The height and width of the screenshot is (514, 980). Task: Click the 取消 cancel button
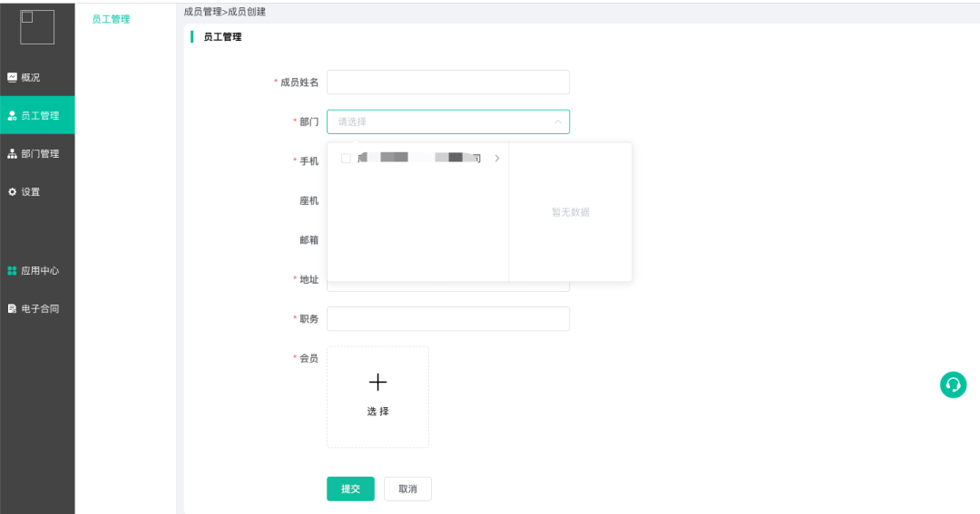point(407,489)
